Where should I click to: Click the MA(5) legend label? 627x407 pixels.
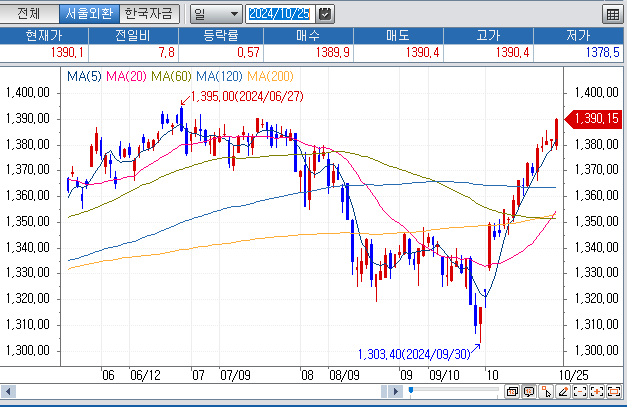click(82, 76)
